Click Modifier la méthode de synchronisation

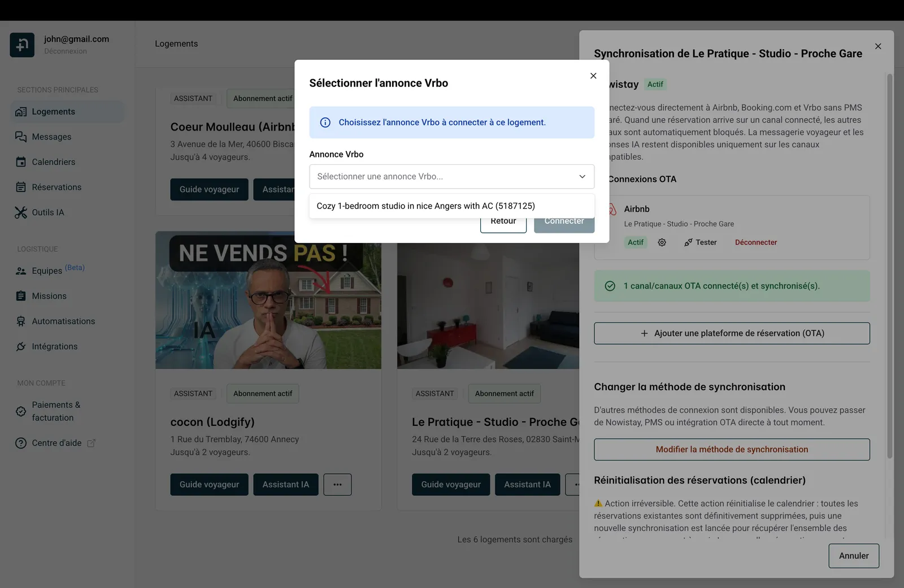point(732,450)
